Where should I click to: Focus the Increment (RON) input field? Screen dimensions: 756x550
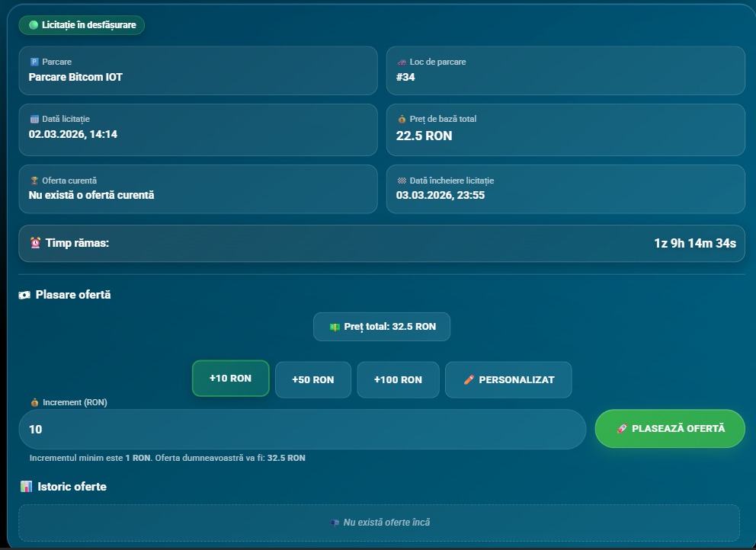click(x=302, y=430)
